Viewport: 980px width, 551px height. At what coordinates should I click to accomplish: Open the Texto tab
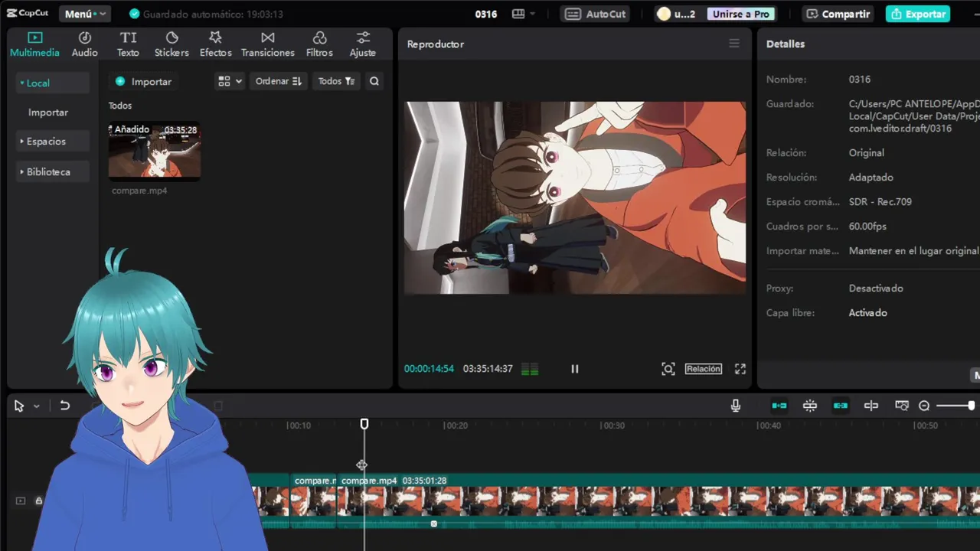tap(128, 44)
